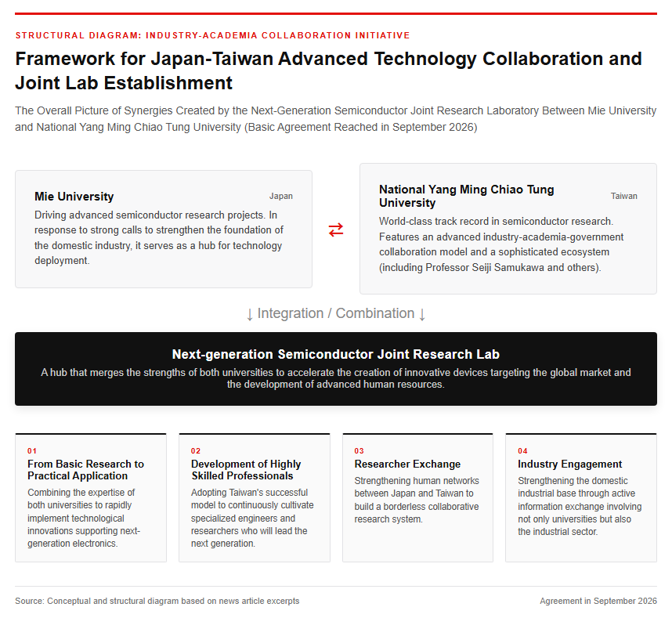Select the "Researcher Exchange" heading
The width and height of the screenshot is (672, 618).
coord(407,464)
